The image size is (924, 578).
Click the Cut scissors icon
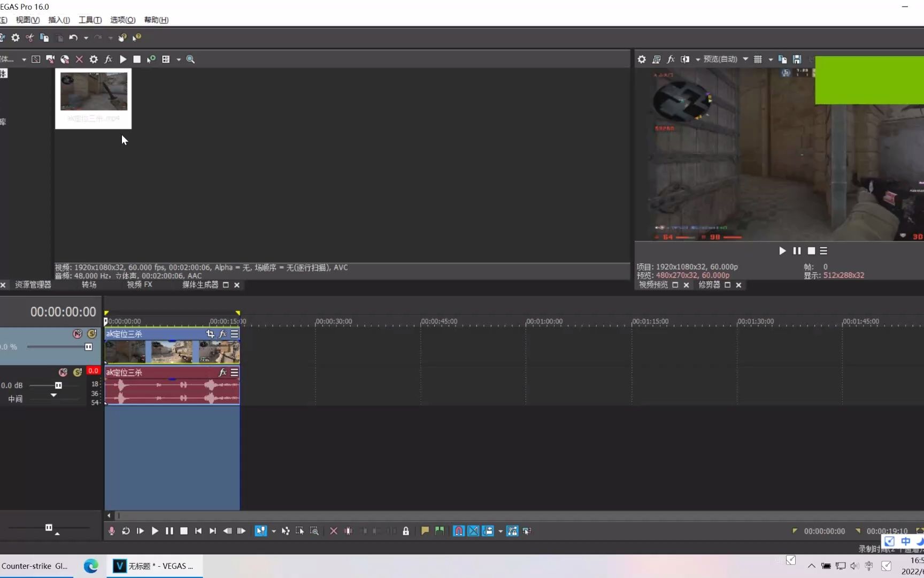29,37
